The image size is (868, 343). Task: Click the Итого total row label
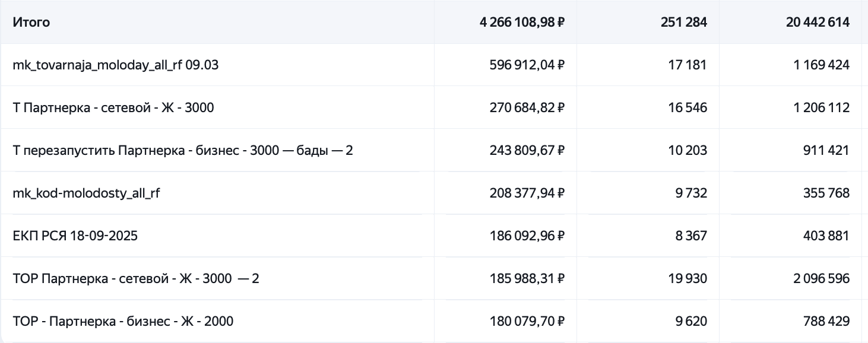[31, 22]
